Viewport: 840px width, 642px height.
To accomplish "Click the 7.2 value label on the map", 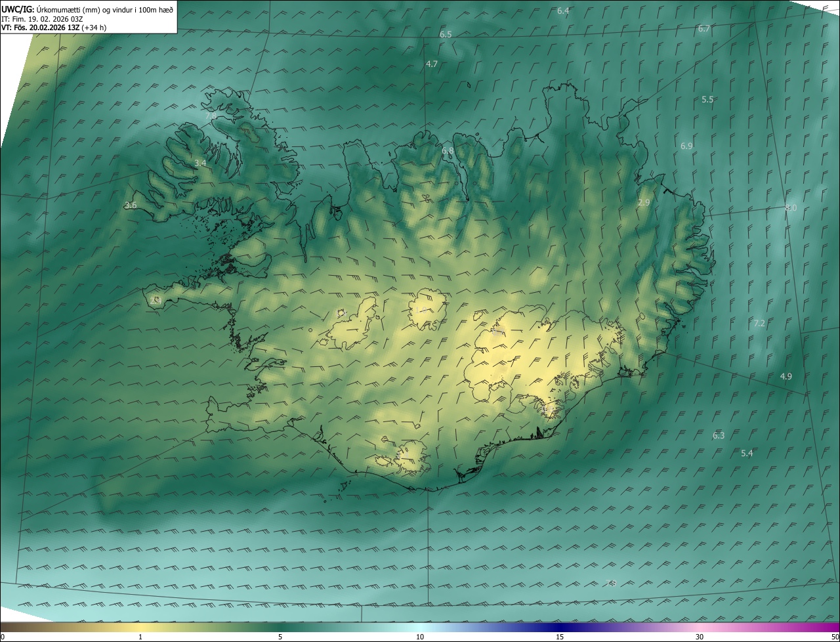I will pyautogui.click(x=759, y=323).
